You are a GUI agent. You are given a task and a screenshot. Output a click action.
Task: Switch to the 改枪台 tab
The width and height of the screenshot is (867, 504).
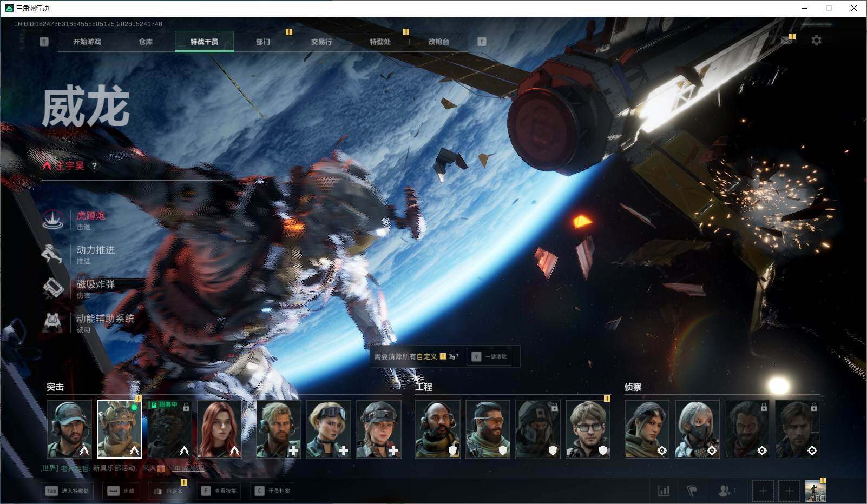tap(438, 42)
